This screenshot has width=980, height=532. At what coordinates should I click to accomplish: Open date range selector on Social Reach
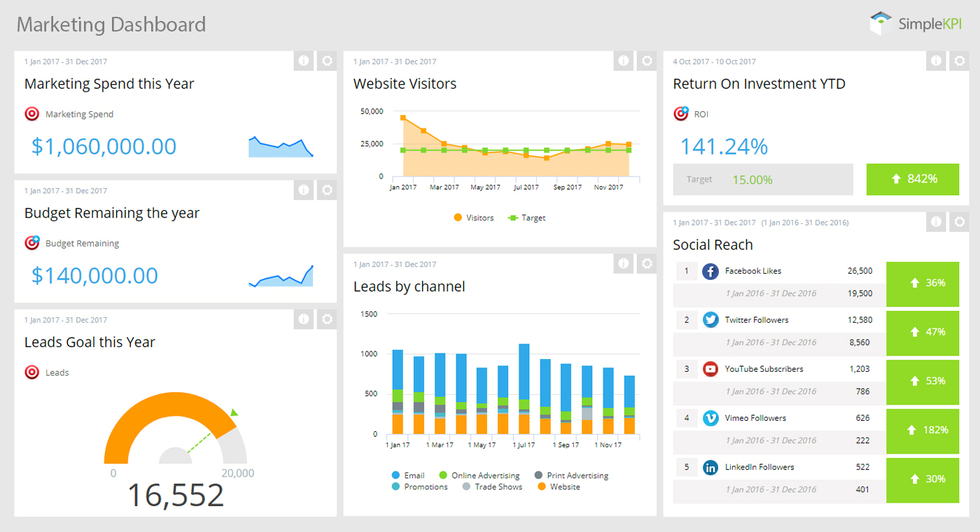pos(714,222)
